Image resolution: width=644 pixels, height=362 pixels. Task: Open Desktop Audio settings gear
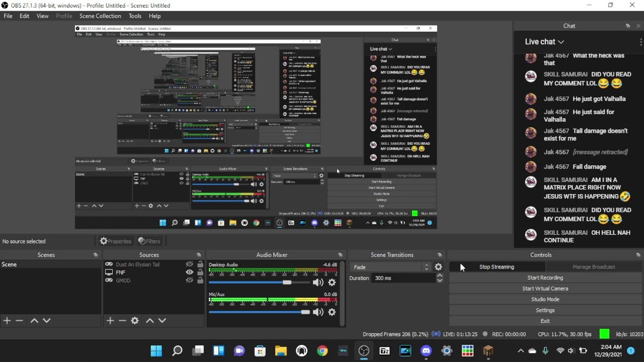(332, 283)
